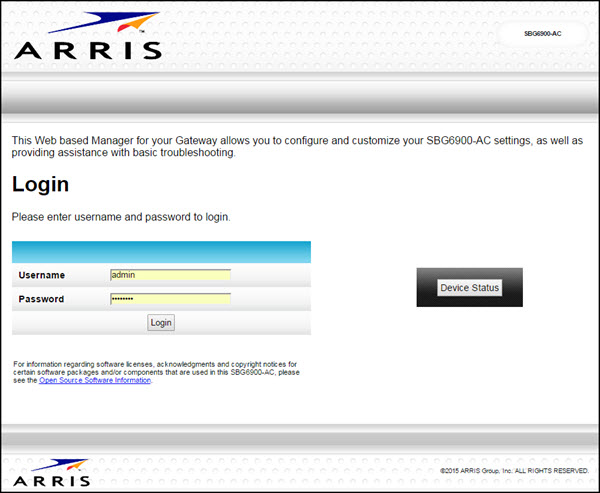Open the Device Status page
This screenshot has width=600, height=493.
pos(469,288)
